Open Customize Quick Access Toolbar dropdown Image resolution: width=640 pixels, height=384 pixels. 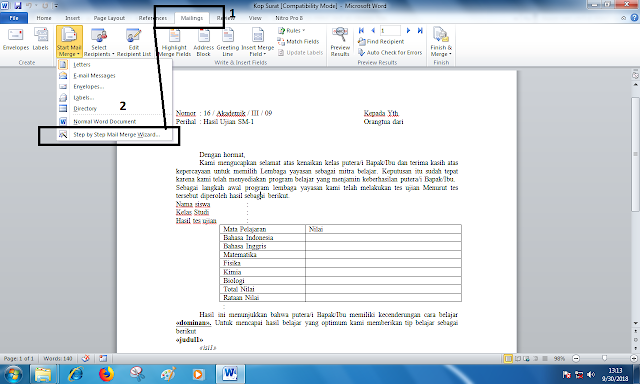[x=56, y=6]
